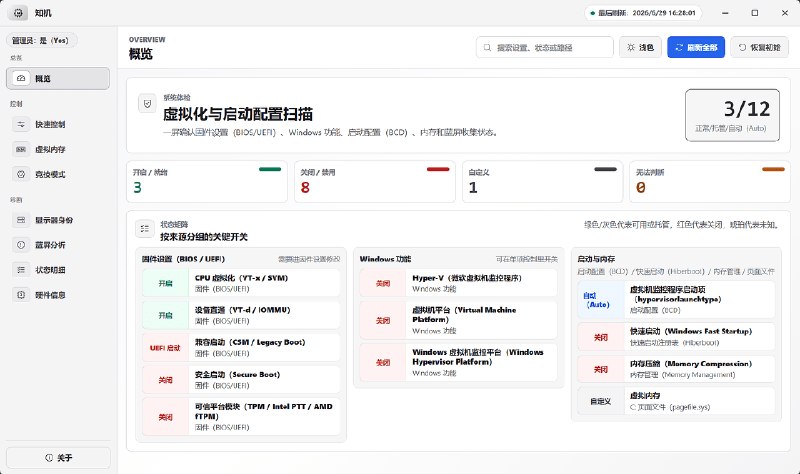The width and height of the screenshot is (800, 474).
Task: Open the 关于 about button
Action: coord(58,458)
